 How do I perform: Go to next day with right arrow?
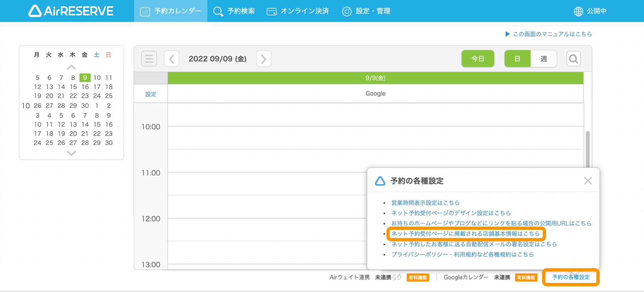point(264,59)
